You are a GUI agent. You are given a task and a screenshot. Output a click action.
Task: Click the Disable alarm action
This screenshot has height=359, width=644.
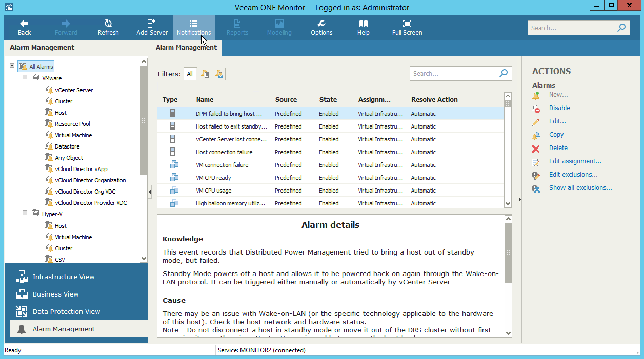click(559, 108)
